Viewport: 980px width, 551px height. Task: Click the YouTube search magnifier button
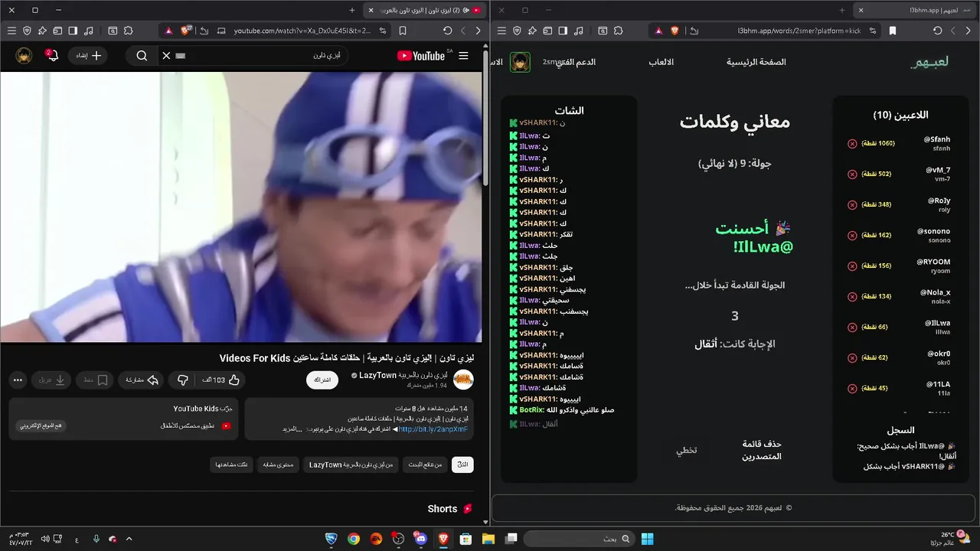point(142,56)
